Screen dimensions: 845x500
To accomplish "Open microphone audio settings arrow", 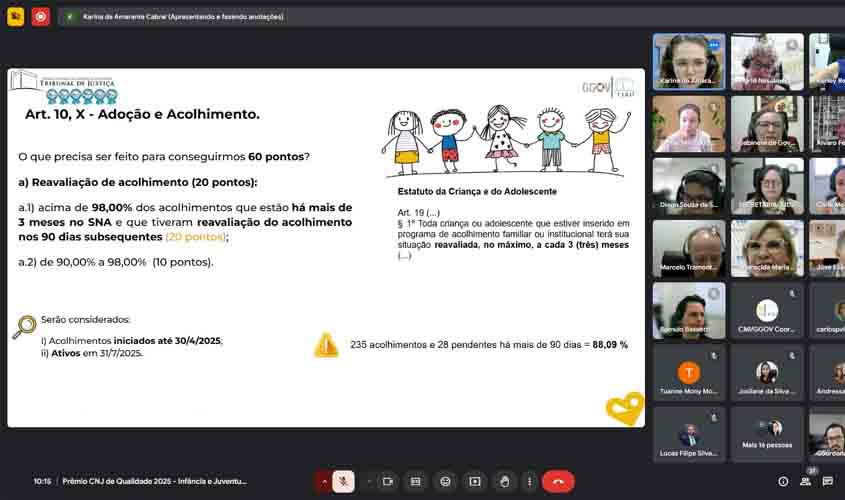I will click(x=323, y=481).
